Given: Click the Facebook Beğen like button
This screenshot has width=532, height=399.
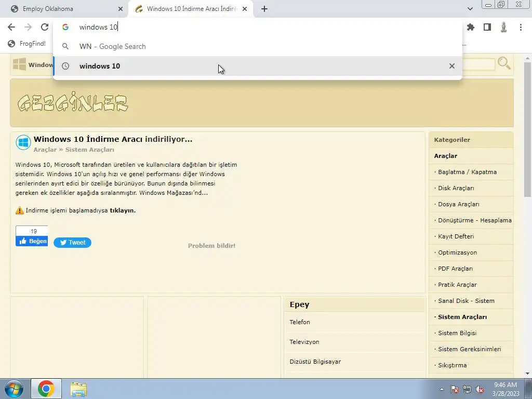Looking at the screenshot, I should [x=32, y=241].
